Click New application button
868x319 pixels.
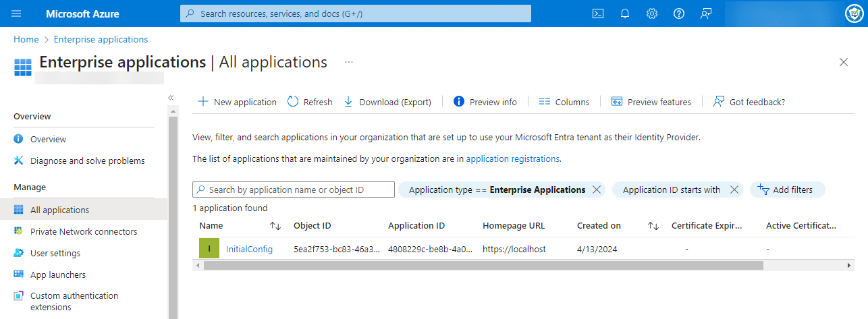[x=237, y=102]
